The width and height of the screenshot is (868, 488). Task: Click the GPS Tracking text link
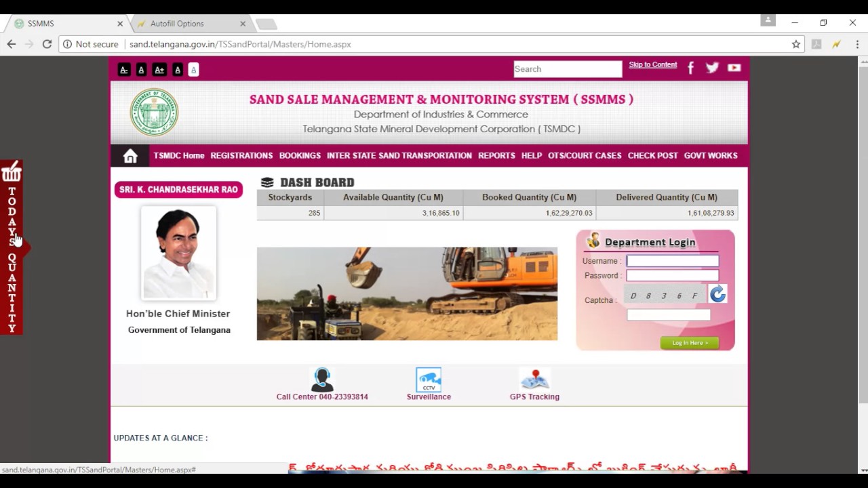534,397
